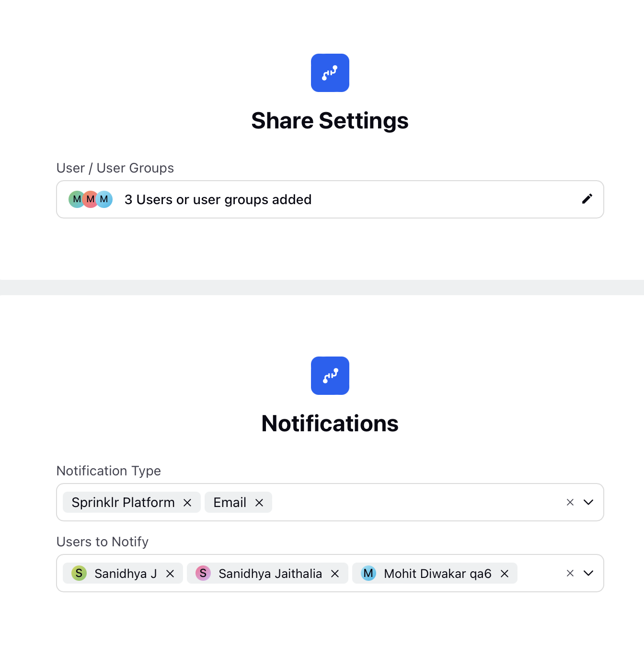
Task: Expand the Notification Type dropdown
Action: click(588, 502)
